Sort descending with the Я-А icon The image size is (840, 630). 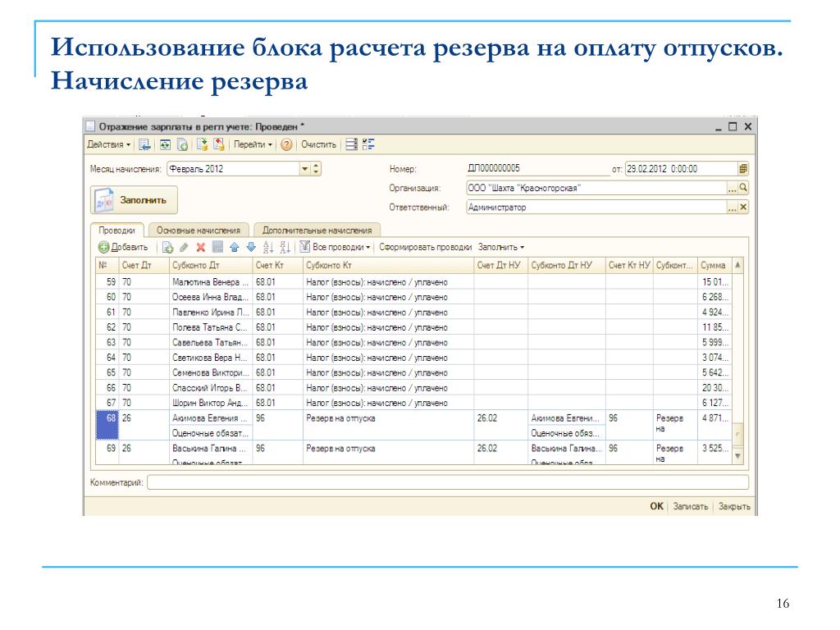coord(285,248)
